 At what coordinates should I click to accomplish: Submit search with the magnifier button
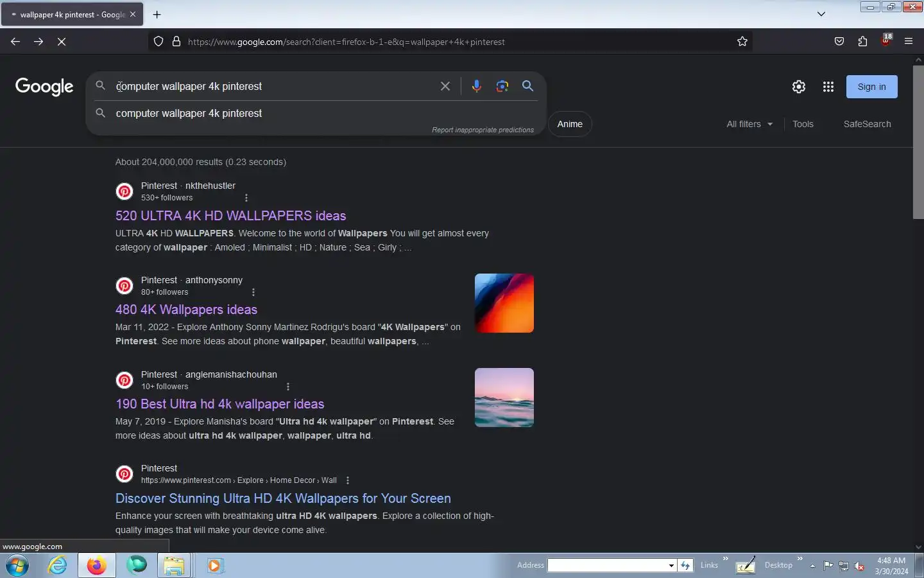(x=528, y=86)
